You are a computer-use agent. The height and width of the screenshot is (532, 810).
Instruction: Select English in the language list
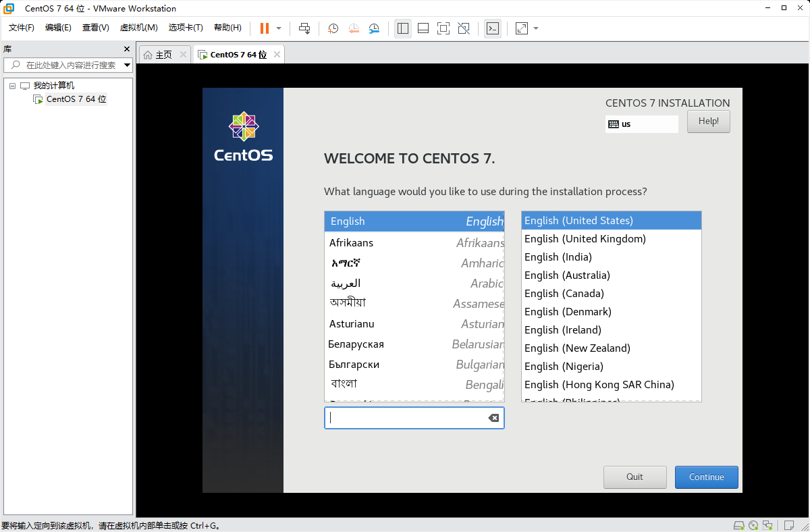[x=414, y=221]
